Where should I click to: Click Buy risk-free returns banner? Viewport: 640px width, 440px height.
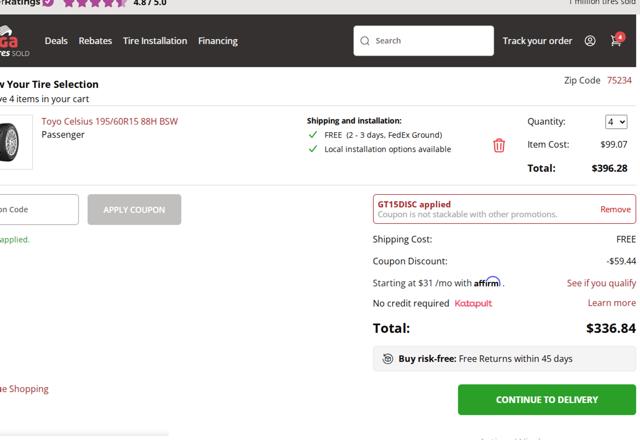pyautogui.click(x=504, y=359)
